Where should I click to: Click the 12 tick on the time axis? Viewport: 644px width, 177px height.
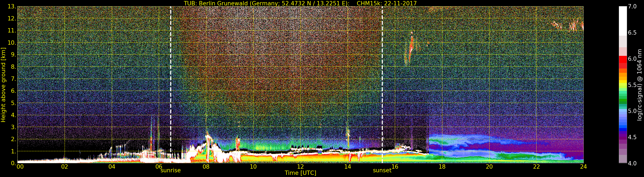(x=300, y=167)
